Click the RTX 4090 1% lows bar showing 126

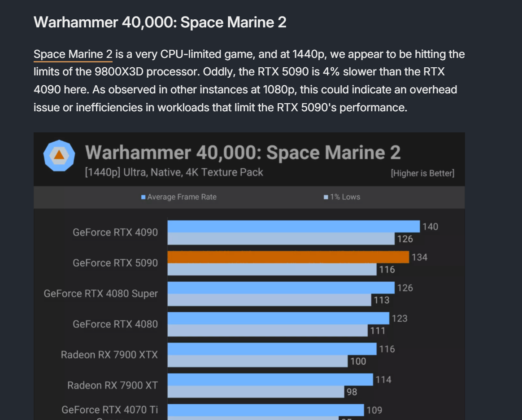pos(281,239)
